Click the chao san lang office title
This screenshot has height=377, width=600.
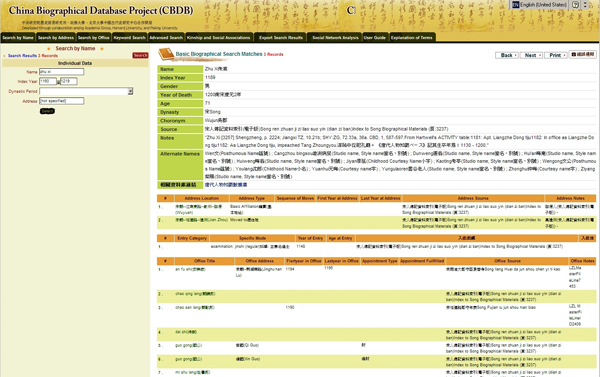tap(195, 307)
